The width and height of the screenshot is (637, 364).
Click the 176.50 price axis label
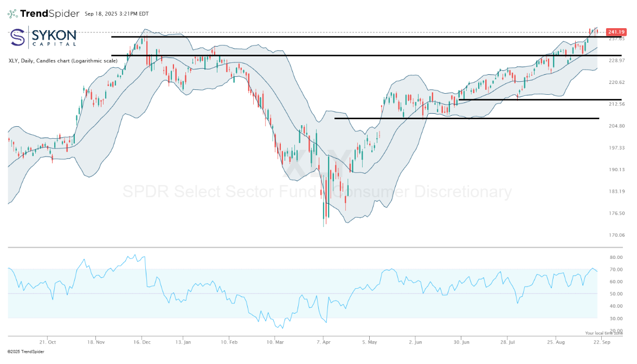point(617,213)
